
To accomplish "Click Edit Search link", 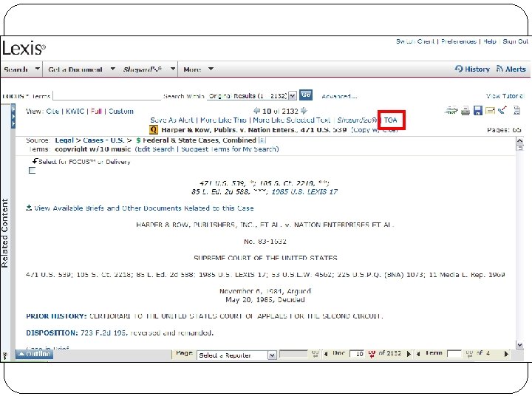I will (x=156, y=149).
